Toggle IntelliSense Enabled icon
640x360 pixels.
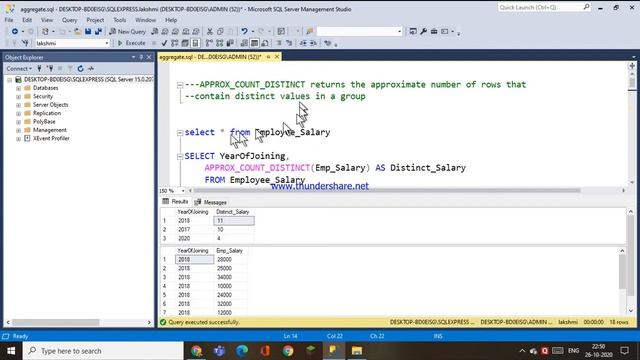196,43
